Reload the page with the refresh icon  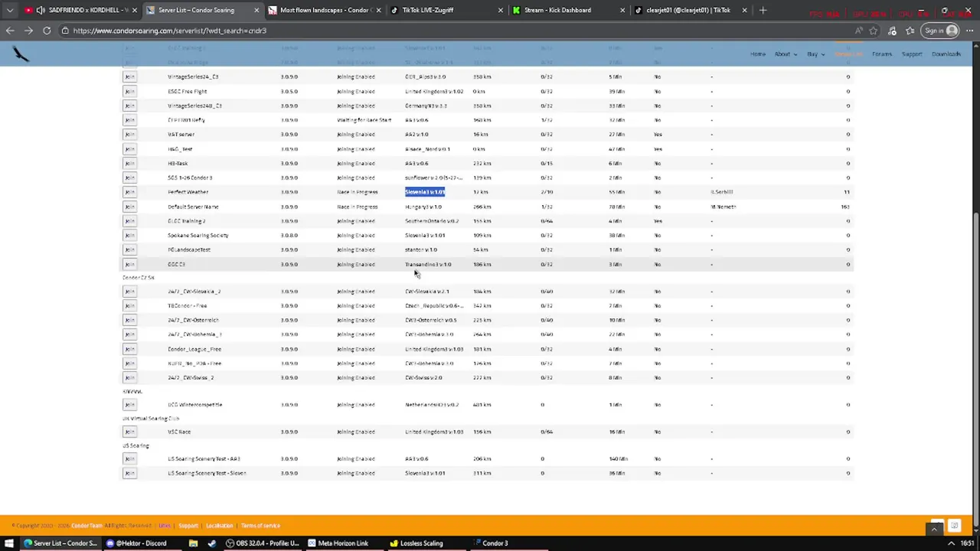point(47,31)
